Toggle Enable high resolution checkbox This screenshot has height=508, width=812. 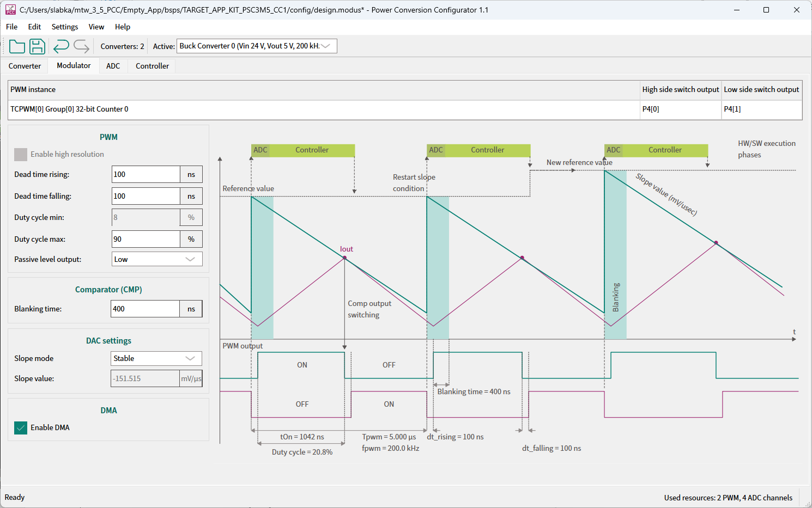[x=21, y=155]
